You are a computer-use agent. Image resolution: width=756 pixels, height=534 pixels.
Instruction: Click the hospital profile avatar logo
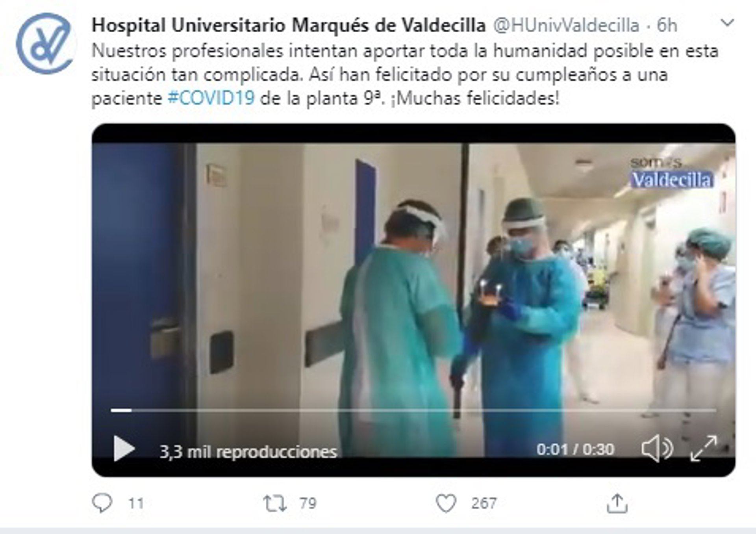(x=45, y=43)
